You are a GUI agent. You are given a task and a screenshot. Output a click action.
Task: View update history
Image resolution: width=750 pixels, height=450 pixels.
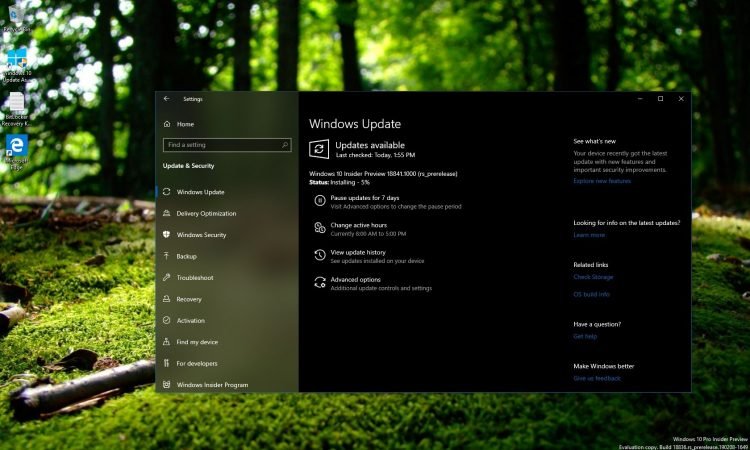358,252
